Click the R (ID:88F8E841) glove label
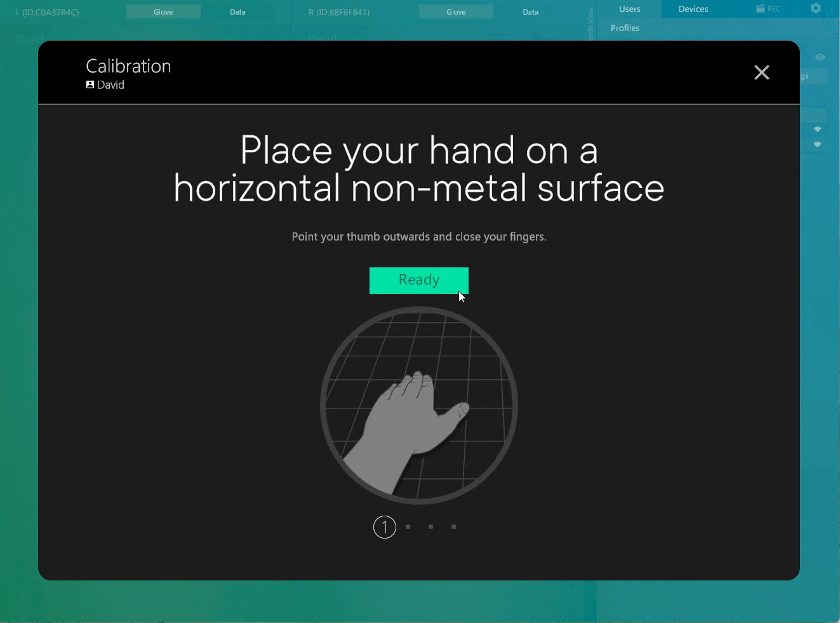This screenshot has width=840, height=623. click(x=339, y=12)
